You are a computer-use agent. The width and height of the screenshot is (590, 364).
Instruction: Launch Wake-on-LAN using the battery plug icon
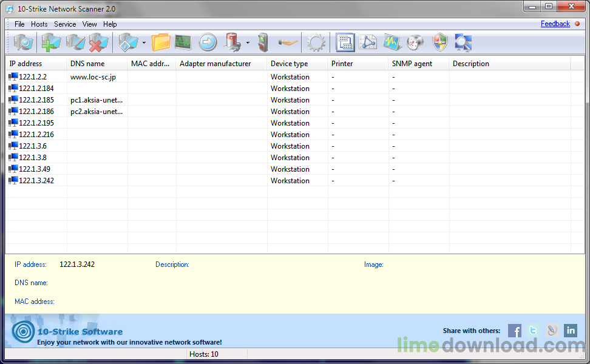coord(231,42)
